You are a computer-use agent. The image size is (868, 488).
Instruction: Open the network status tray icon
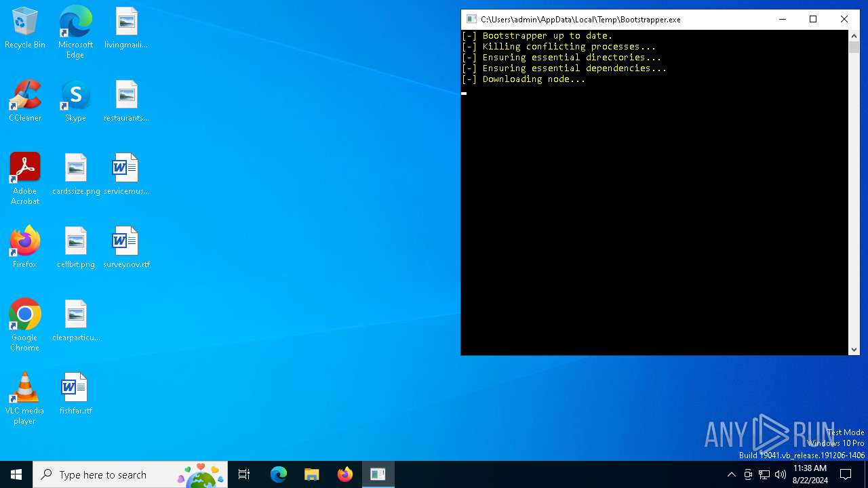(764, 474)
